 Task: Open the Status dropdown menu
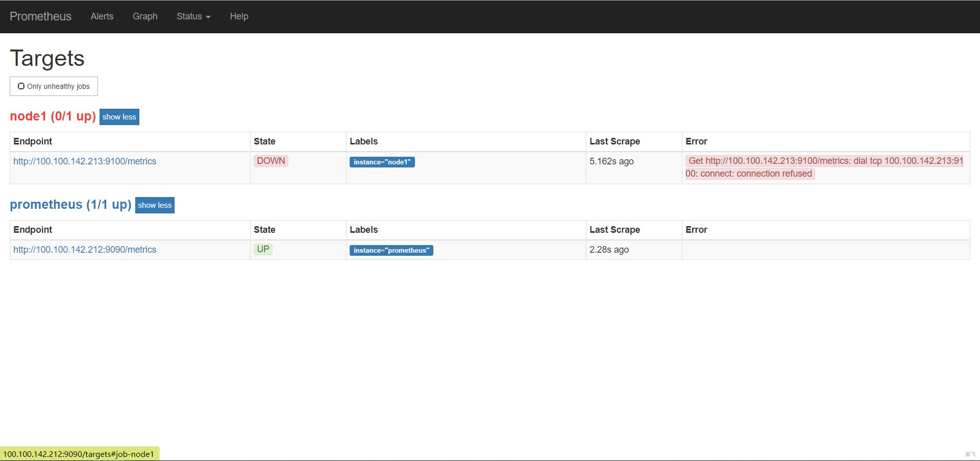pos(193,16)
